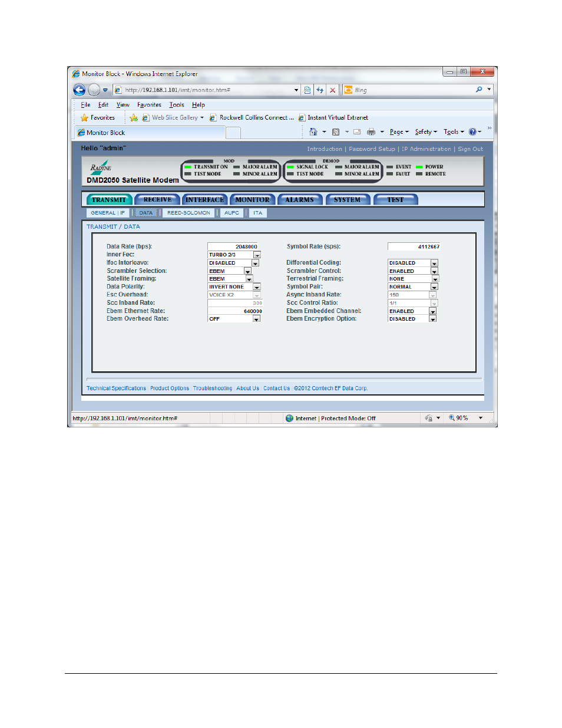562x728 pixels.
Task: Select the RECEIVE tab
Action: [157, 200]
